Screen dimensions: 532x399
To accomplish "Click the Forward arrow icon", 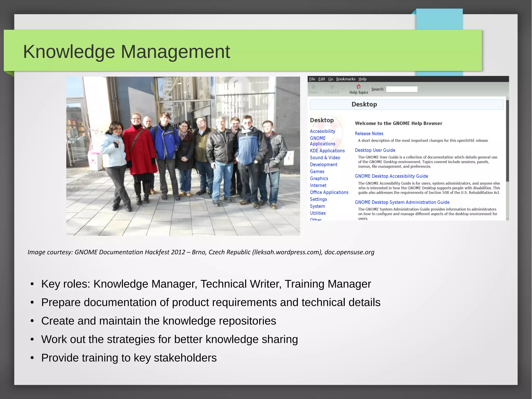I will (332, 87).
